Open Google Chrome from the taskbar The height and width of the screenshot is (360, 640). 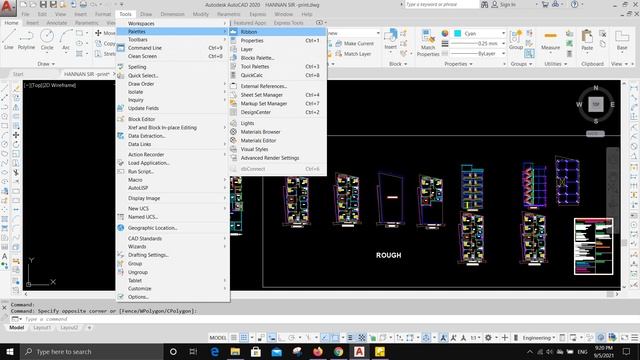coord(338,351)
